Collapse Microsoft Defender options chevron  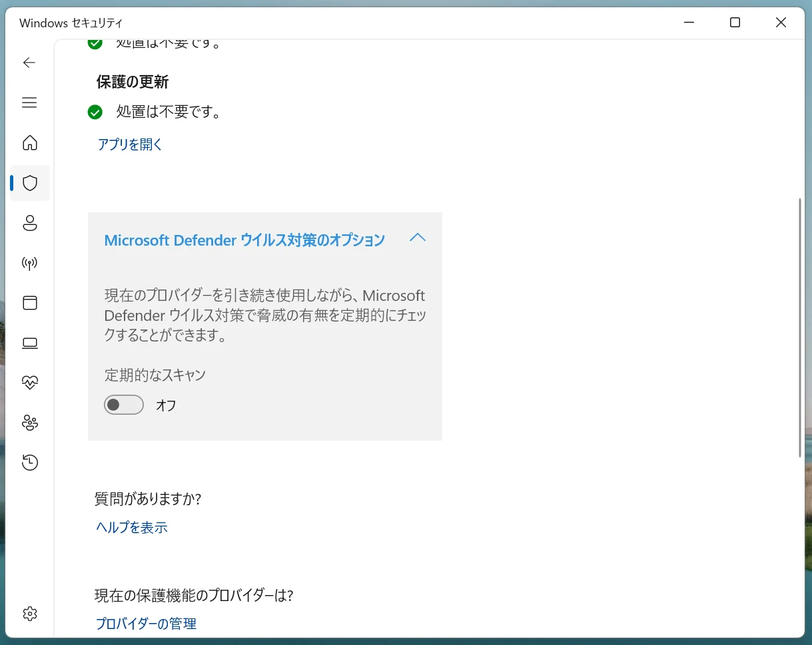418,238
